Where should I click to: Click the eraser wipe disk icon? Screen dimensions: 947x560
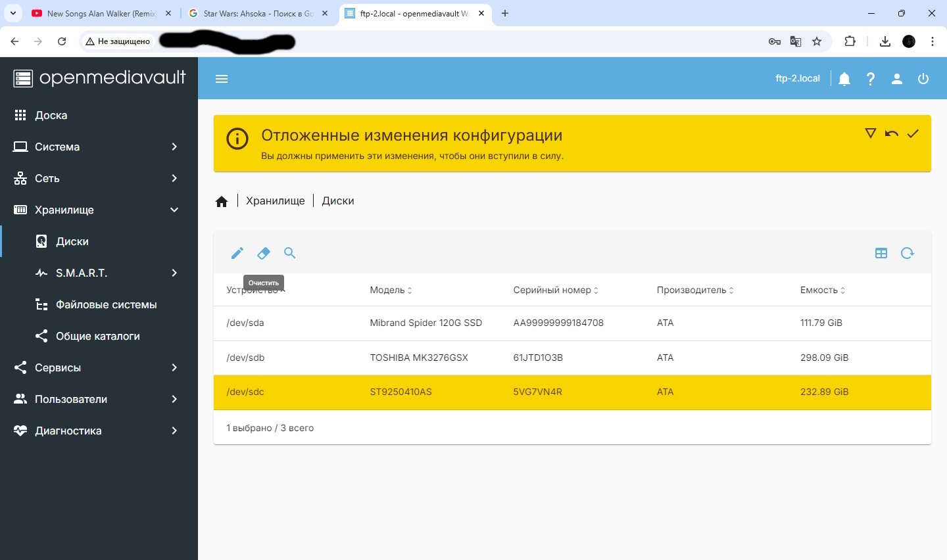tap(264, 253)
